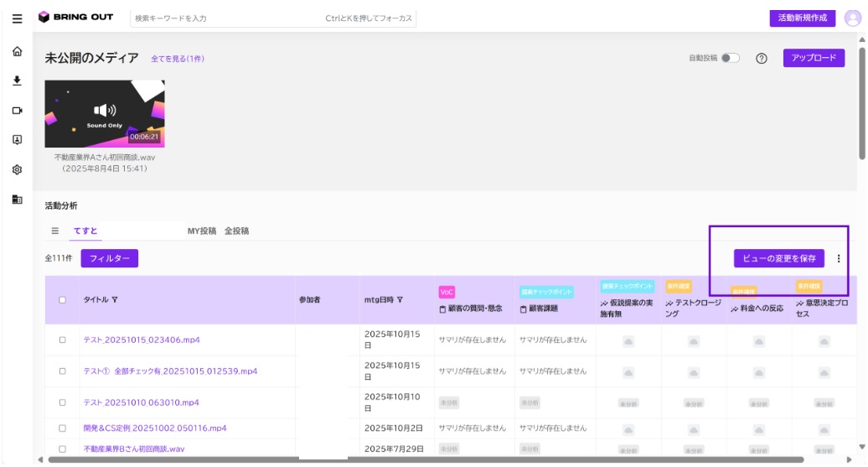The image size is (868, 467).
Task: Switch to 全投稿 tab
Action: pyautogui.click(x=236, y=231)
